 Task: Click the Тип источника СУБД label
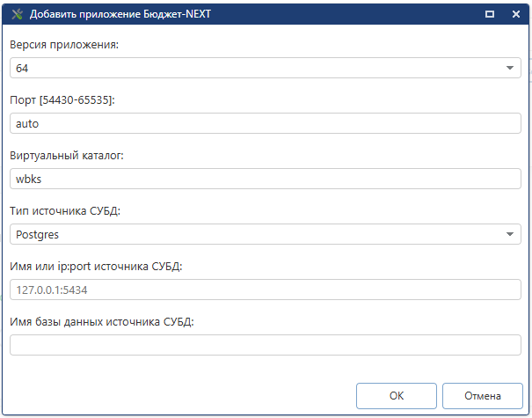(x=66, y=211)
